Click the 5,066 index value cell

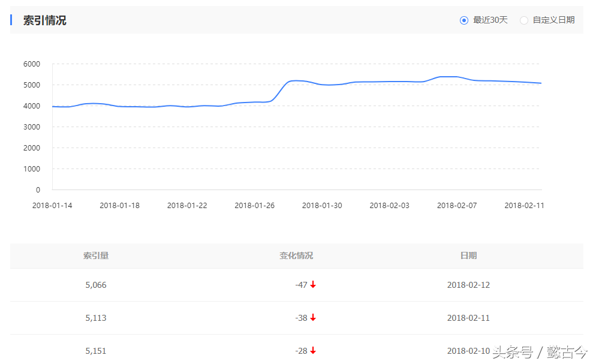96,285
